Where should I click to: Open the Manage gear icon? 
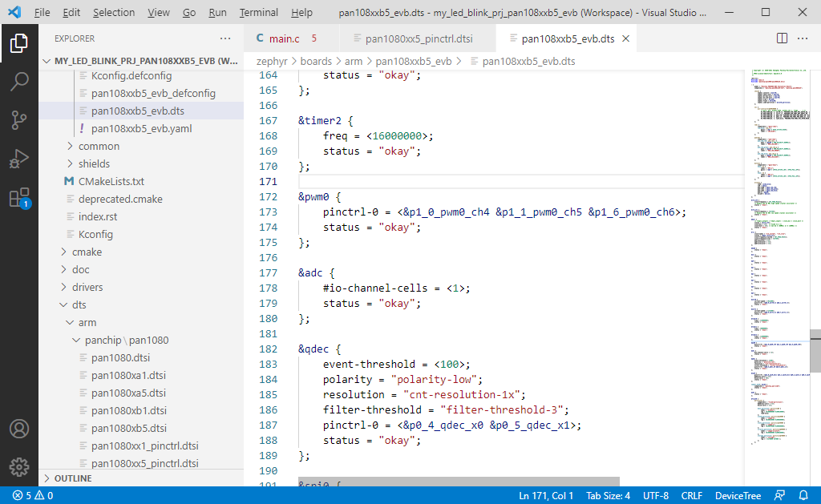click(19, 467)
